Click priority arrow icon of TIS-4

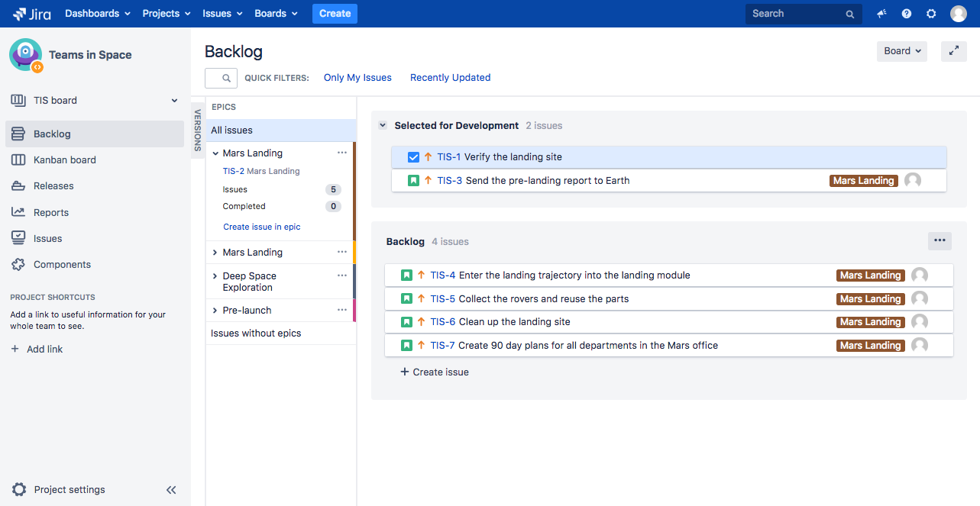pyautogui.click(x=421, y=276)
